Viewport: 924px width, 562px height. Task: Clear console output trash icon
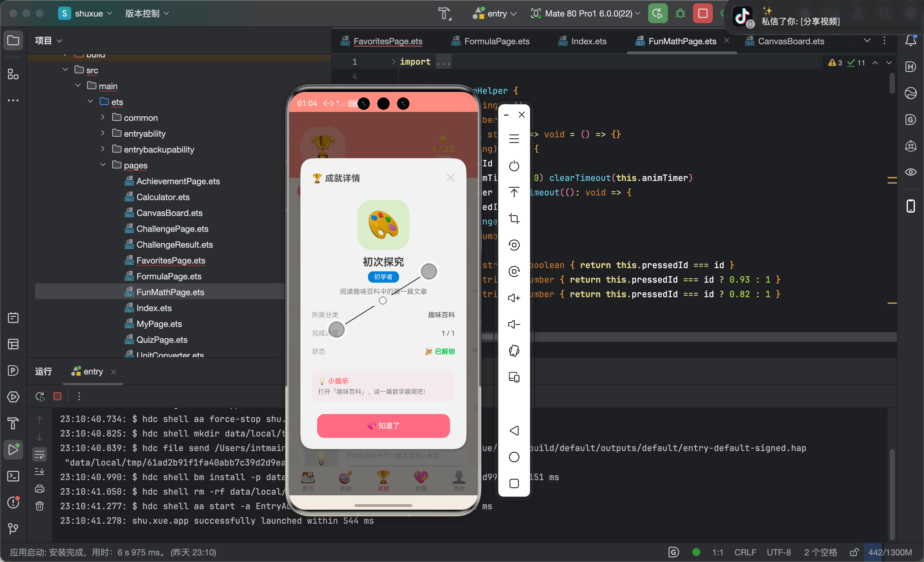pos(39,506)
